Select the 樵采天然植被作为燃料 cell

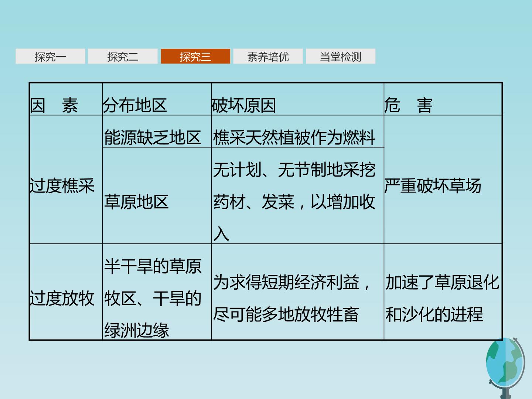[297, 132]
